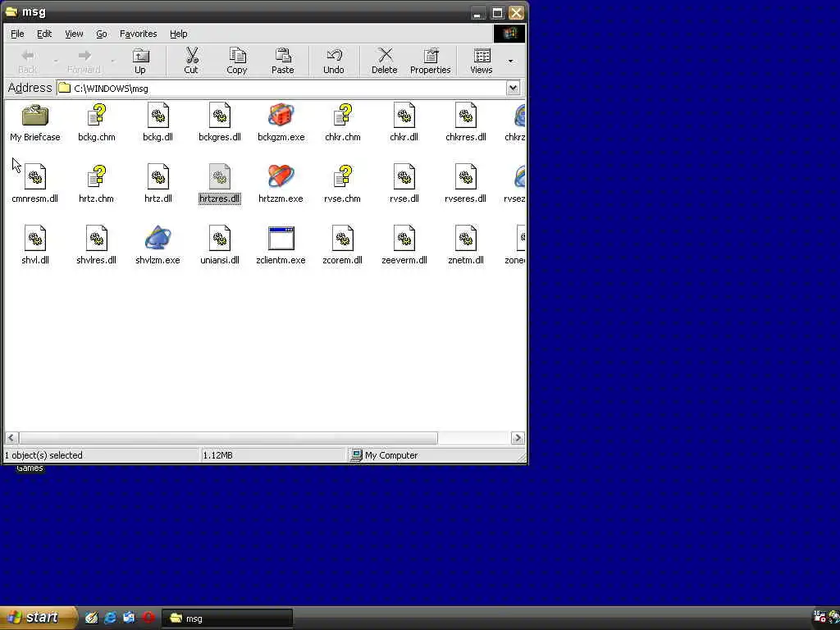Select the uniansi.dll file
The image size is (840, 630).
point(220,246)
